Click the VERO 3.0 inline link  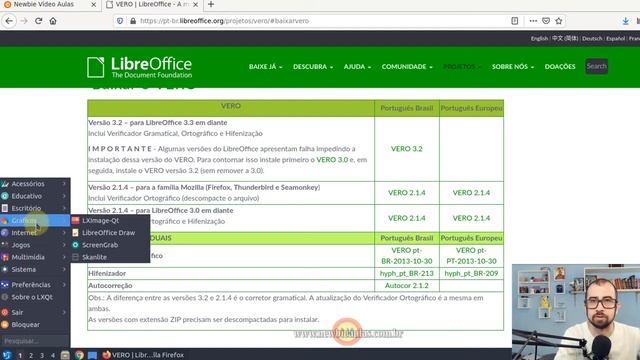(332, 160)
